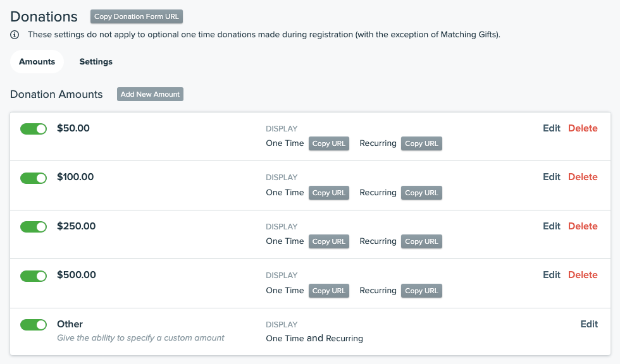Screen dimensions: 620x364
Task: Edit the $50.00 donation amount
Action: coord(551,128)
